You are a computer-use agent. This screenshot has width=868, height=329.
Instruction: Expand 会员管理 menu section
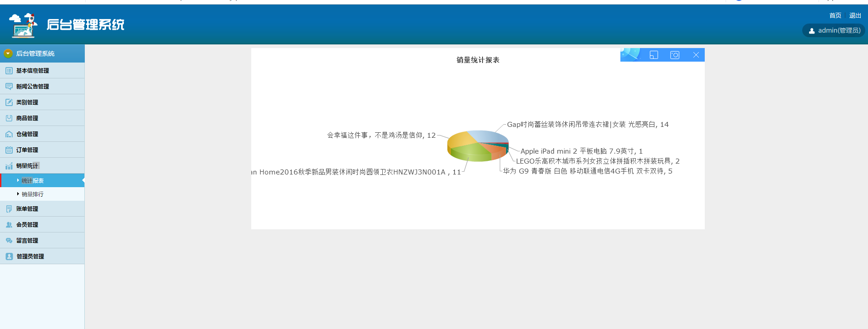42,225
